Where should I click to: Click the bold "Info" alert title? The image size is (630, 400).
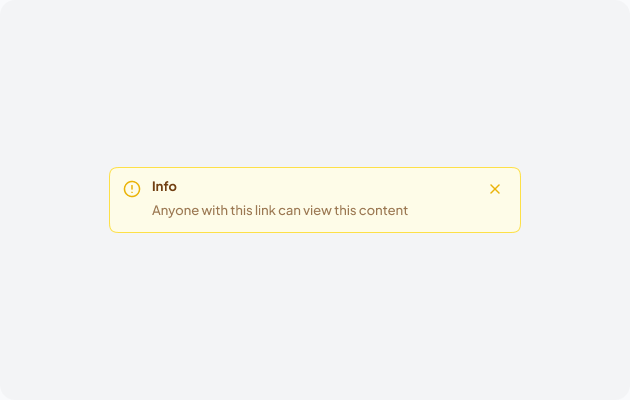164,187
